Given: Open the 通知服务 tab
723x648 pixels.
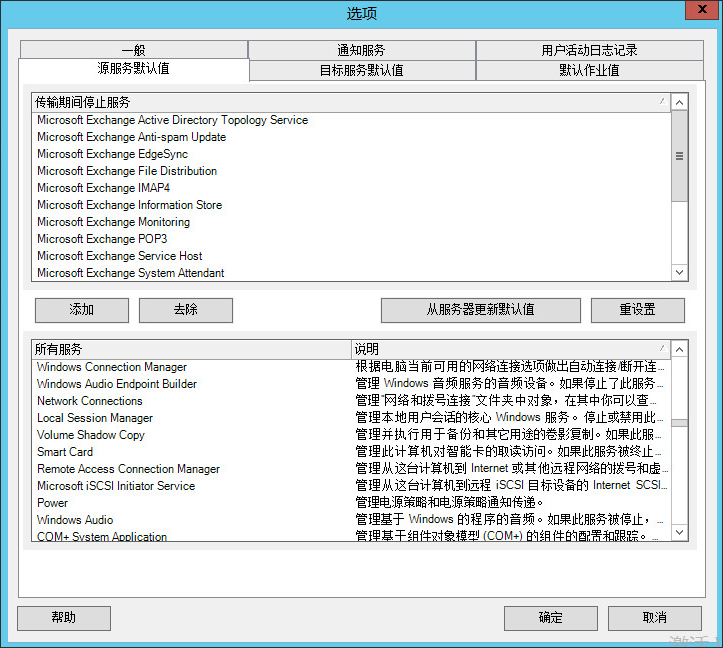Looking at the screenshot, I should 361,50.
